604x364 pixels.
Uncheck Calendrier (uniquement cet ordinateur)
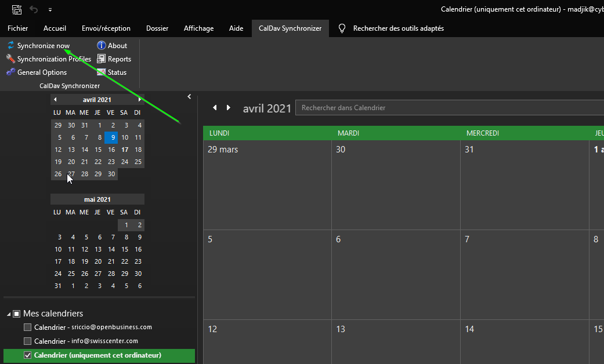(27, 355)
